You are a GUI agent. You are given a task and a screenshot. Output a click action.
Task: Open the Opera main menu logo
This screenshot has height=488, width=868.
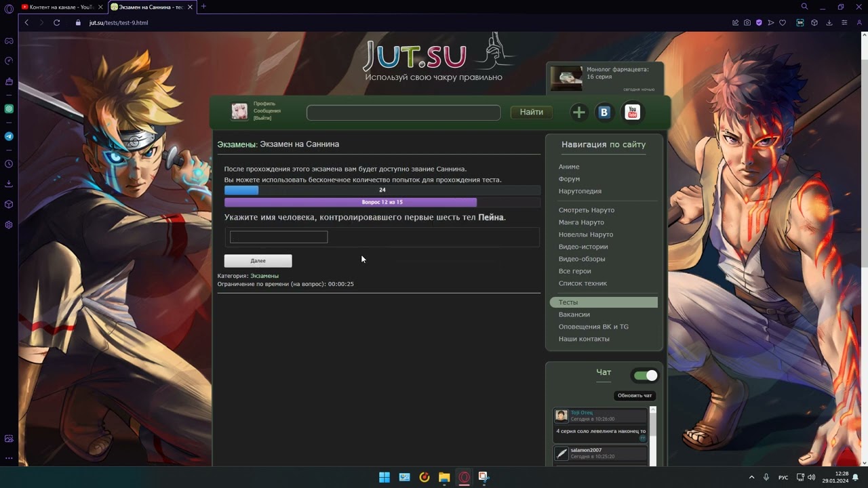9,9
